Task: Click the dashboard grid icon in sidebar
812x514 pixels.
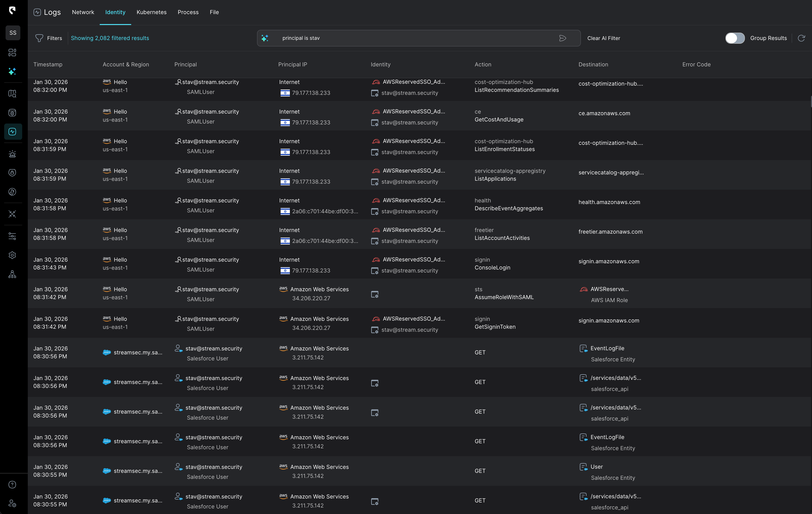Action: click(x=12, y=53)
